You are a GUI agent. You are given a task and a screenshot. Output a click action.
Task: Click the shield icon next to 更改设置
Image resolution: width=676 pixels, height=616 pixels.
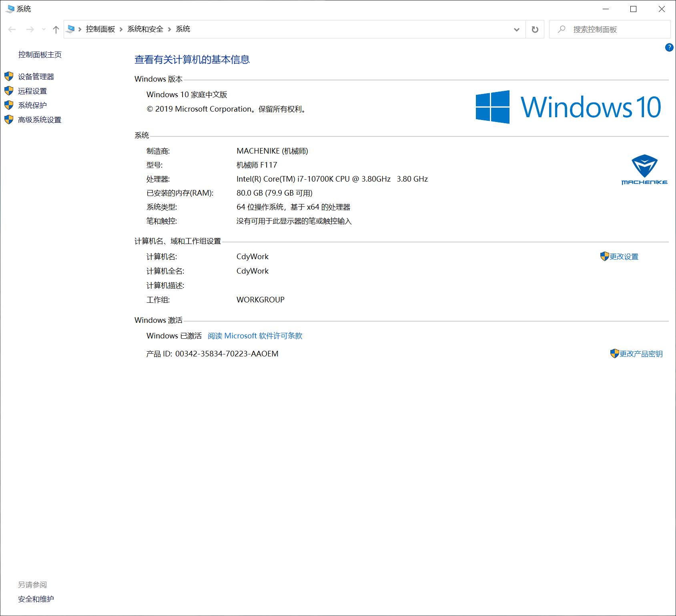point(604,256)
